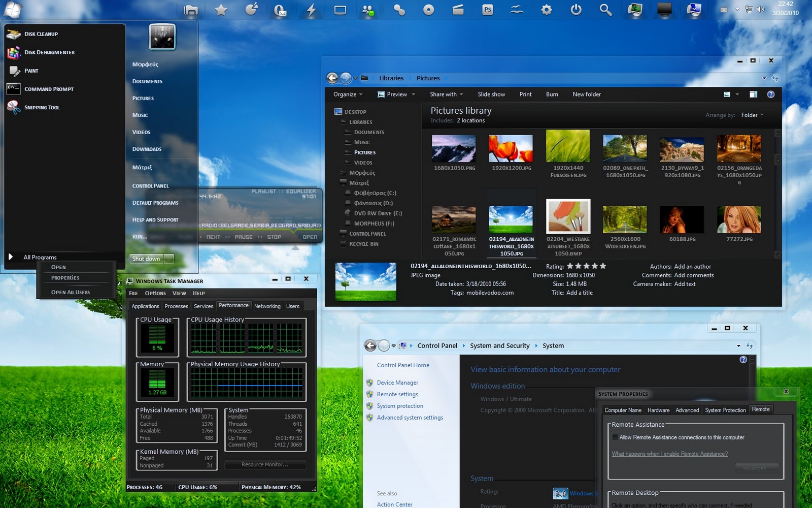The height and width of the screenshot is (508, 812).
Task: Switch to the Processes tab
Action: (x=176, y=306)
